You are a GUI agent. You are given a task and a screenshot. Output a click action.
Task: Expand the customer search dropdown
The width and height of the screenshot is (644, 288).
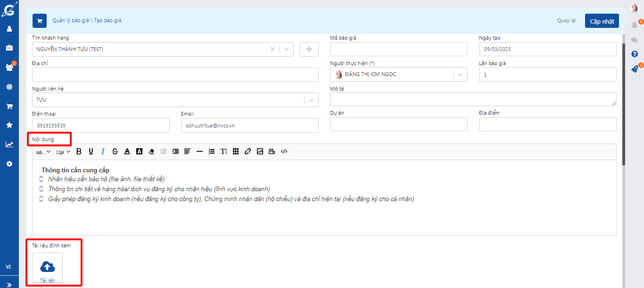click(287, 49)
